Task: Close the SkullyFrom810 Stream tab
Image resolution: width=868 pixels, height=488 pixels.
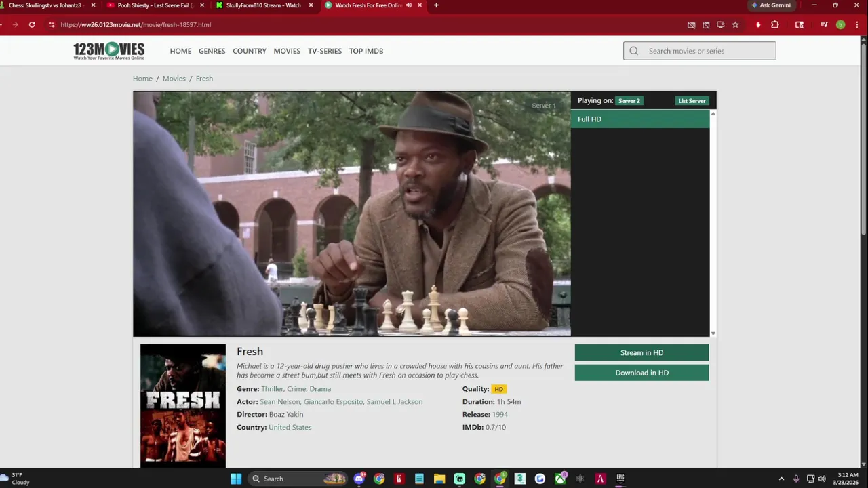Action: [x=311, y=5]
